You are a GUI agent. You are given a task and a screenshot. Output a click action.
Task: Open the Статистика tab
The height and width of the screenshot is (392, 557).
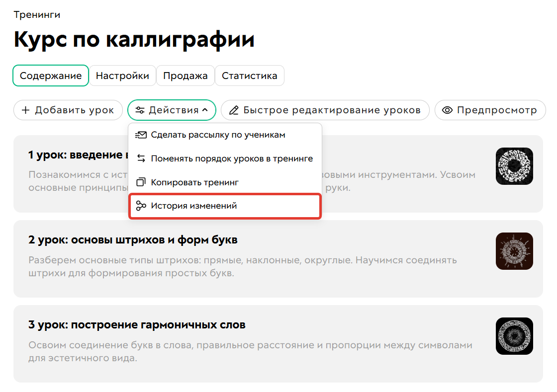point(250,75)
